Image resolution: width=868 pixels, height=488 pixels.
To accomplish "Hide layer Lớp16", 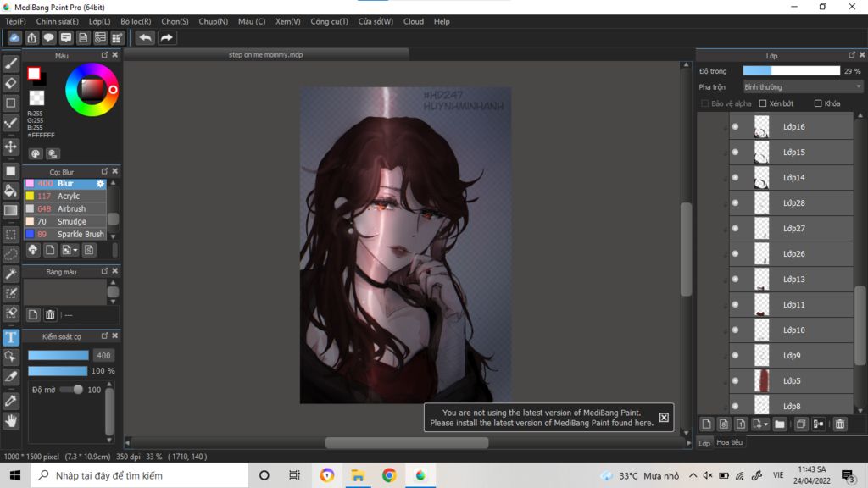I will coord(735,127).
